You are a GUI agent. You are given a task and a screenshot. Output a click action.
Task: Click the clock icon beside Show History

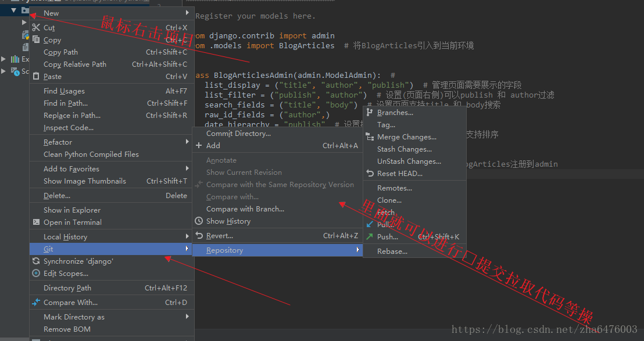pyautogui.click(x=199, y=221)
